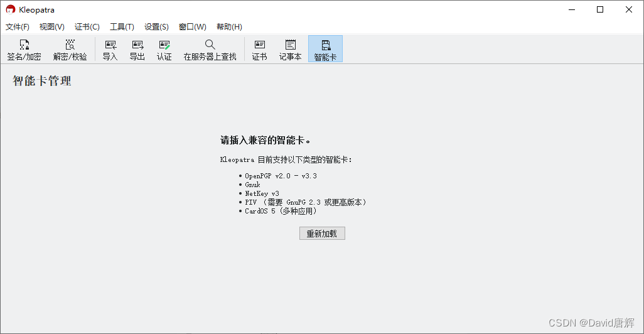The width and height of the screenshot is (644, 334).
Task: Open the 签名/加密 sign and encrypt tool
Action: point(24,50)
